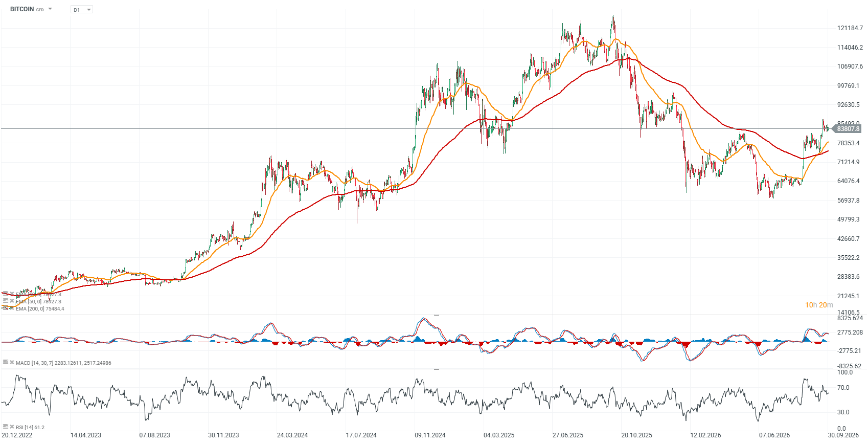Open settings for the MACD indicator

tap(5, 362)
